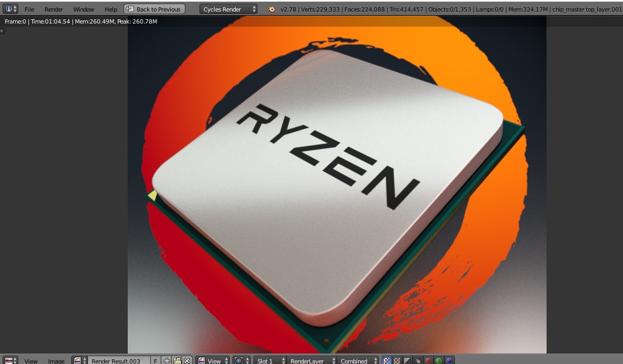The image size is (623, 364).
Task: Toggle Color channel display
Action: pyautogui.click(x=397, y=360)
